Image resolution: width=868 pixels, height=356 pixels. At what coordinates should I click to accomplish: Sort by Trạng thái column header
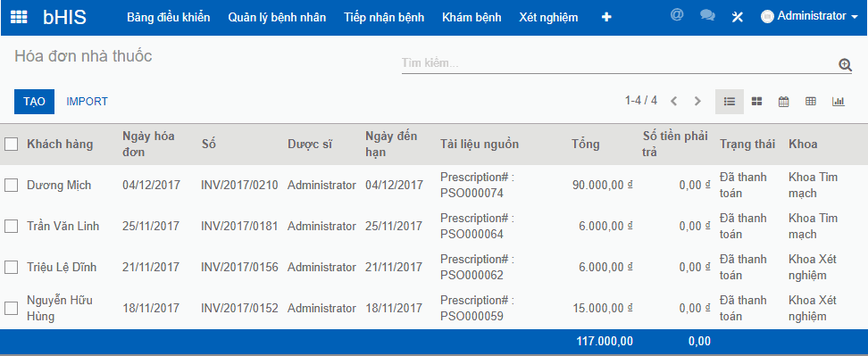coord(747,145)
